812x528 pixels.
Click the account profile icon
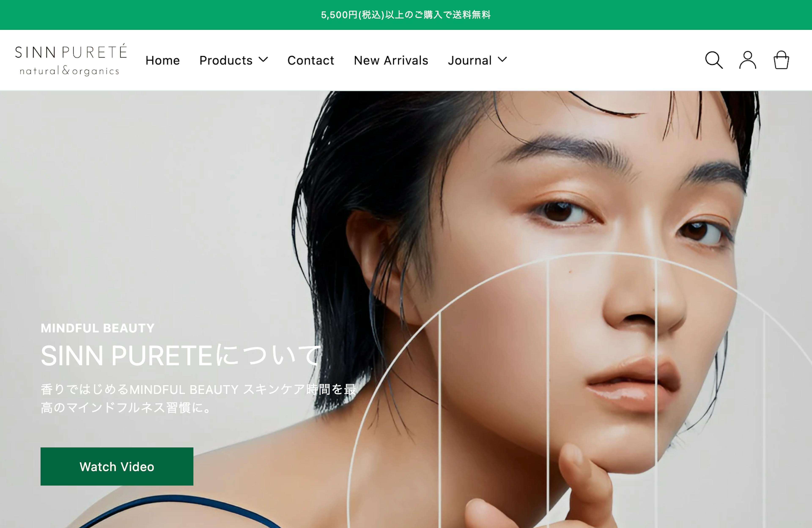coord(748,60)
